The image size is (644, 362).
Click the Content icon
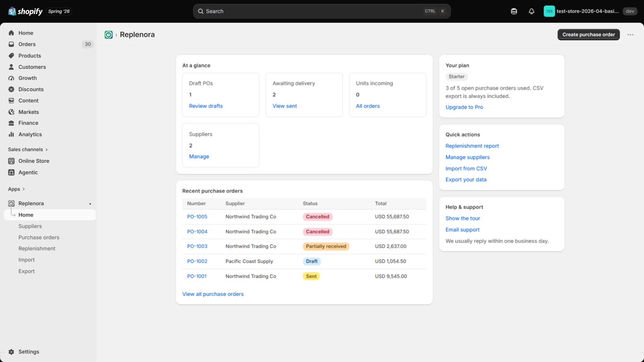(11, 101)
